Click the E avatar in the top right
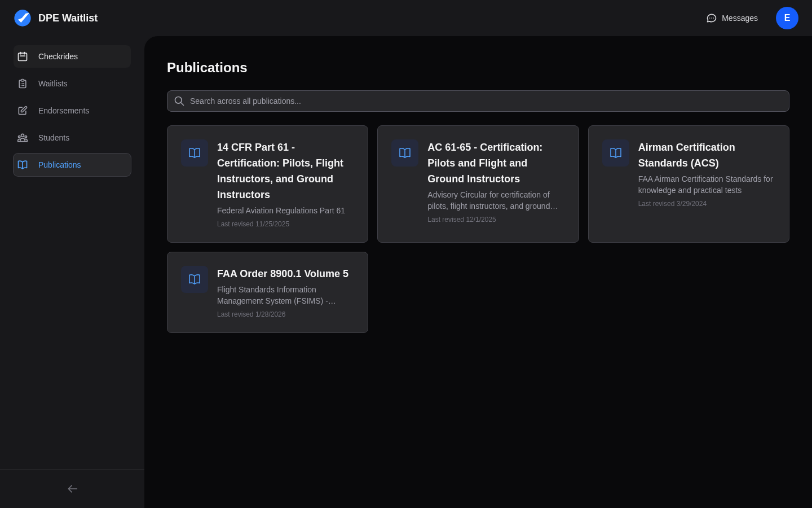The image size is (812, 508). pyautogui.click(x=787, y=18)
